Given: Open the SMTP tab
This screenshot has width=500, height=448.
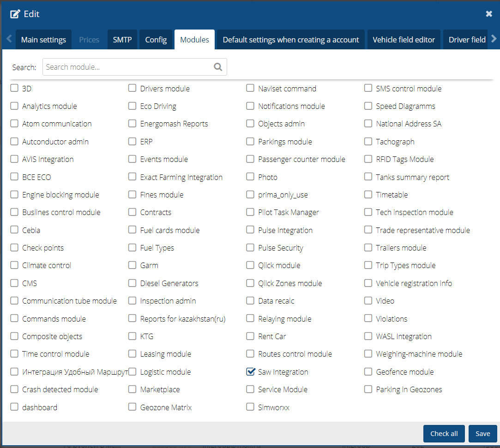Looking at the screenshot, I should pos(122,40).
